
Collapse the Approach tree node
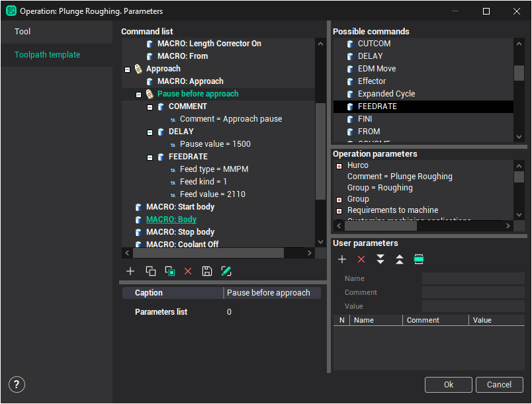pos(127,69)
